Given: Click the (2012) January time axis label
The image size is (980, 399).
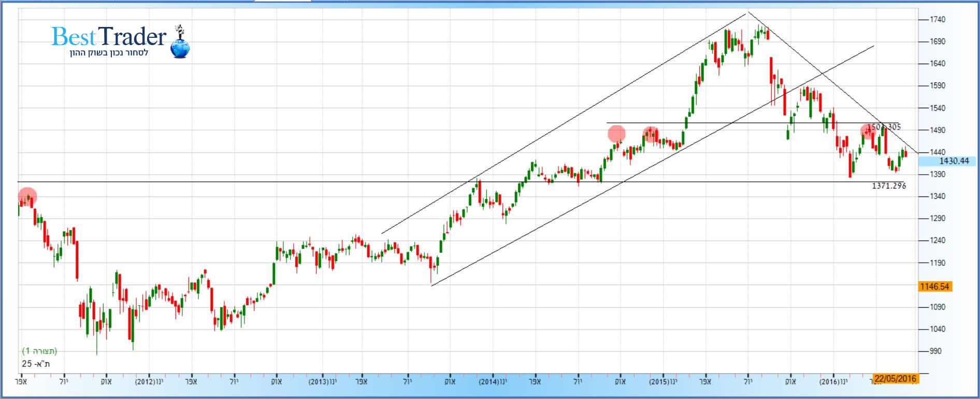Looking at the screenshot, I should click(149, 382).
